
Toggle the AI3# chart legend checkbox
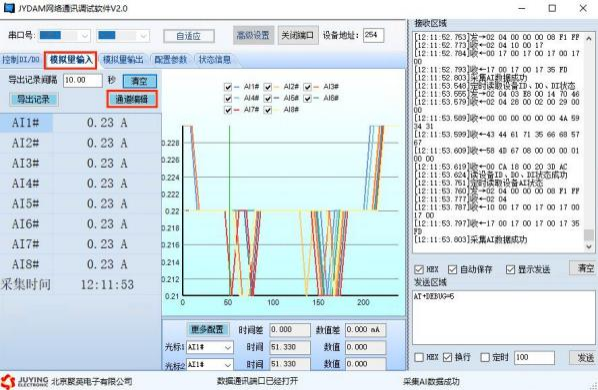point(307,87)
